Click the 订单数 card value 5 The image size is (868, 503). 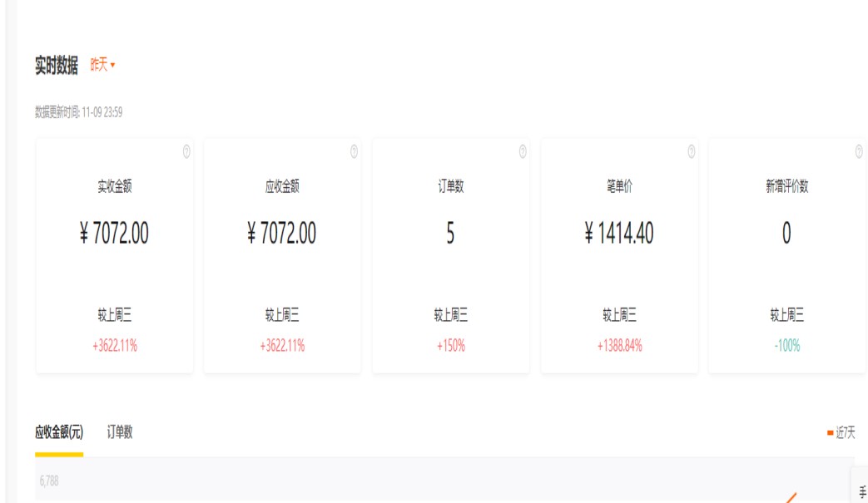pyautogui.click(x=450, y=234)
